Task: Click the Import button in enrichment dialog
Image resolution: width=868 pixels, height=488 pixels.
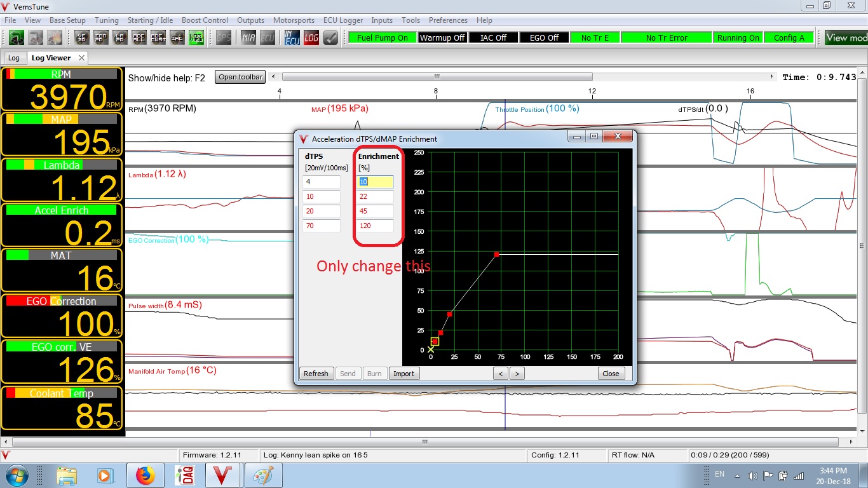Action: point(403,374)
